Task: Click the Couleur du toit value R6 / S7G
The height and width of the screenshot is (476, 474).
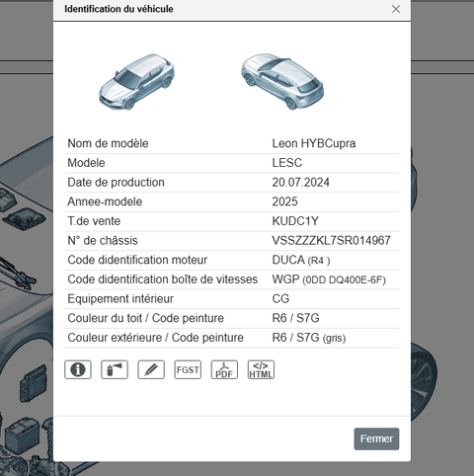Action: (295, 318)
